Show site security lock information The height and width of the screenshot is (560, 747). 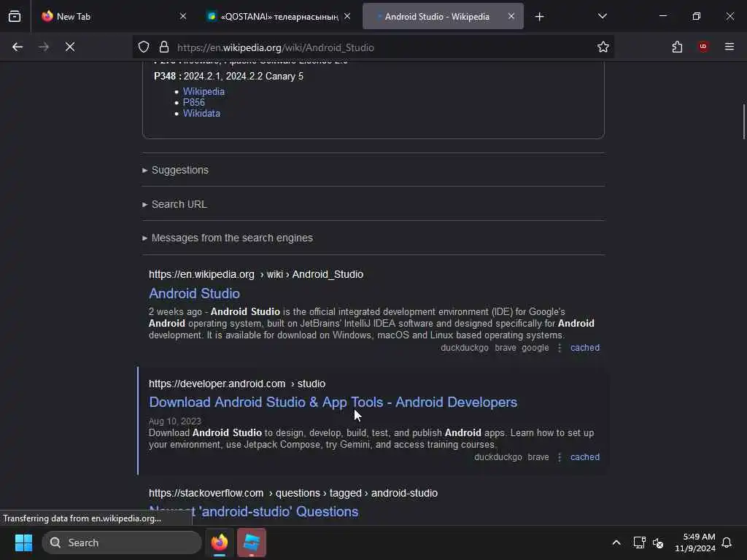(x=164, y=47)
